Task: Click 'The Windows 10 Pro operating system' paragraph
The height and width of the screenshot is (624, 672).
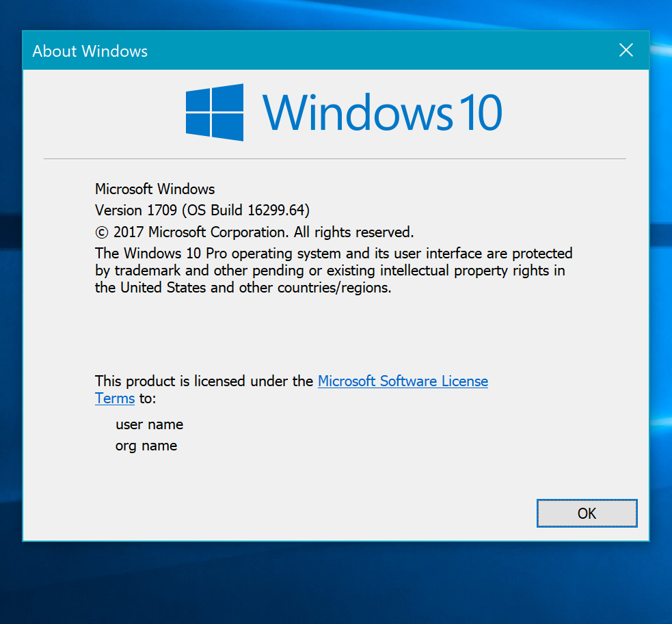Action: (x=334, y=271)
